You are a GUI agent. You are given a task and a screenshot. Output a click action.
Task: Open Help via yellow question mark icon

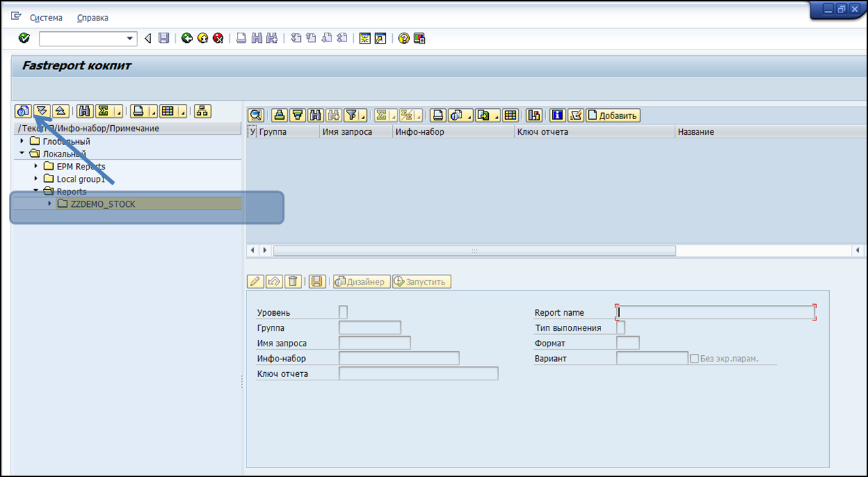coord(404,39)
